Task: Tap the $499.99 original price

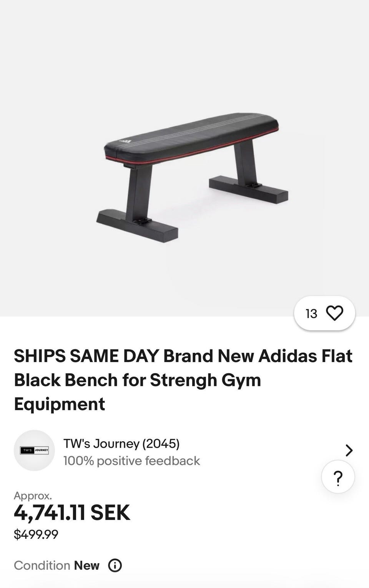Action: (x=36, y=534)
